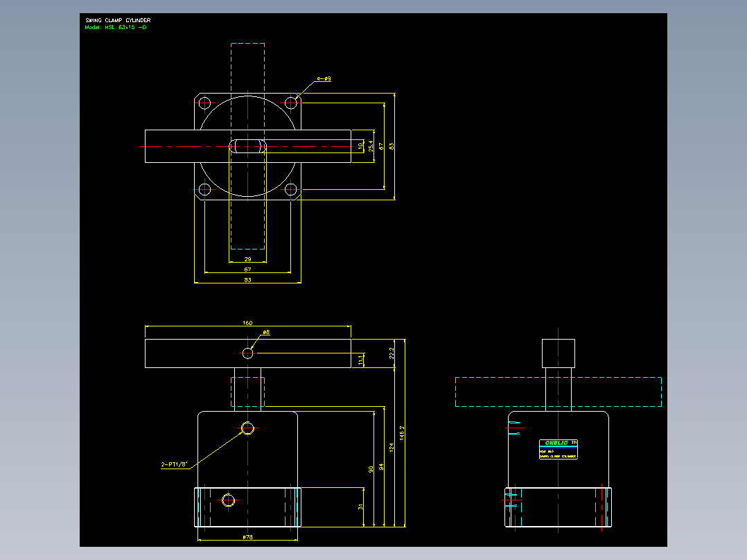
Task: Select the "29" dimension value
Action: point(248,259)
